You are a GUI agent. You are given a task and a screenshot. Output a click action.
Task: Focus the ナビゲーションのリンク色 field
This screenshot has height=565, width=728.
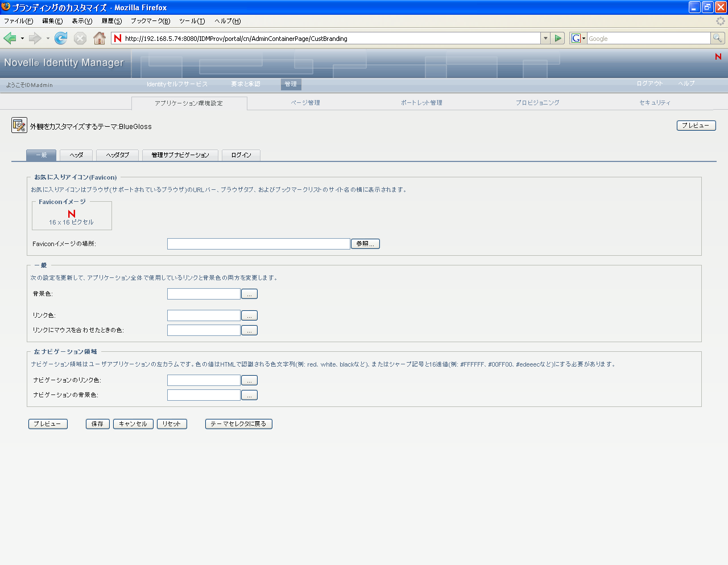[x=204, y=380]
